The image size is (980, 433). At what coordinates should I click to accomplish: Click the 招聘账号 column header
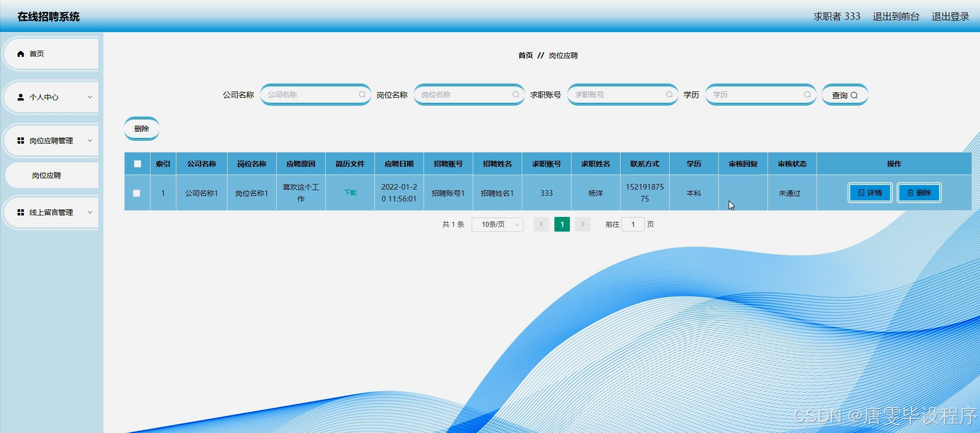(448, 164)
